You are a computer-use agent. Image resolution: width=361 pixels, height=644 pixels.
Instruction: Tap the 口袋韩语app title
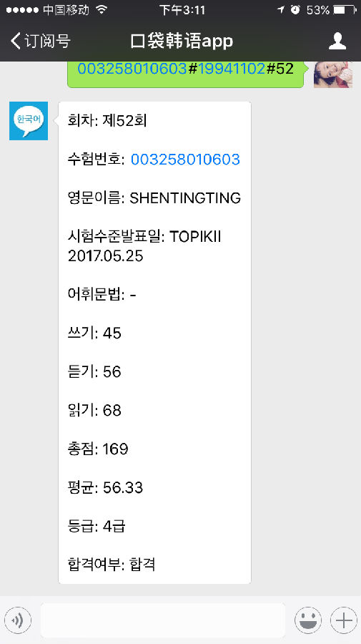coord(182,41)
